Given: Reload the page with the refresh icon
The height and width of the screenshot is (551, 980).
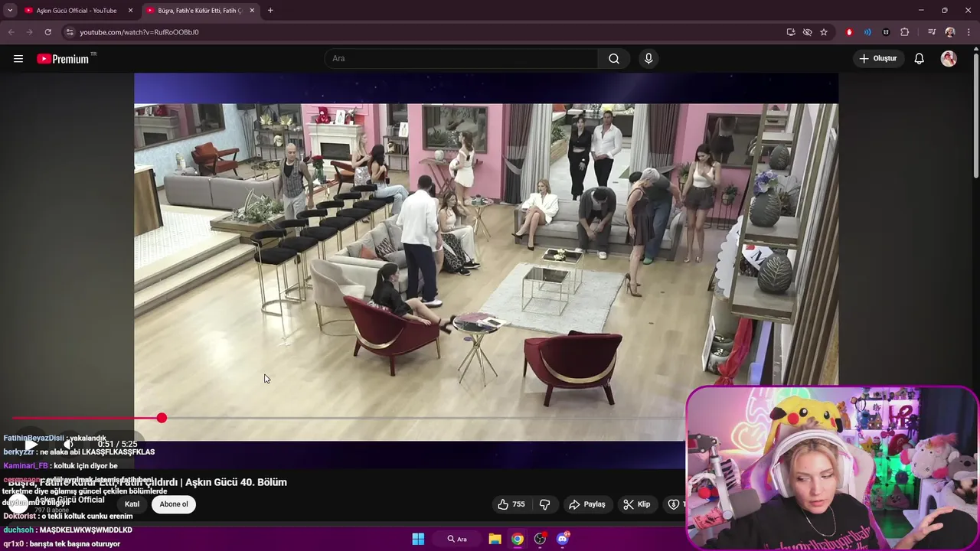Looking at the screenshot, I should [x=47, y=32].
